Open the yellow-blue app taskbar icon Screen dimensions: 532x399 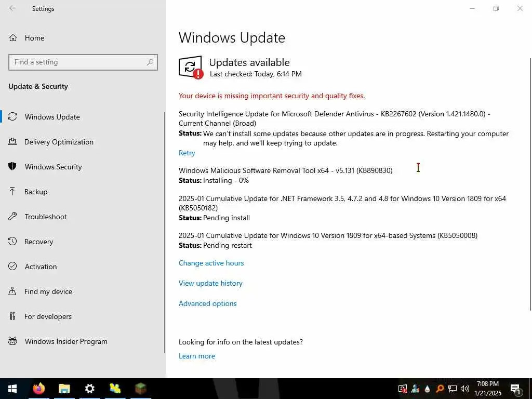click(x=115, y=389)
